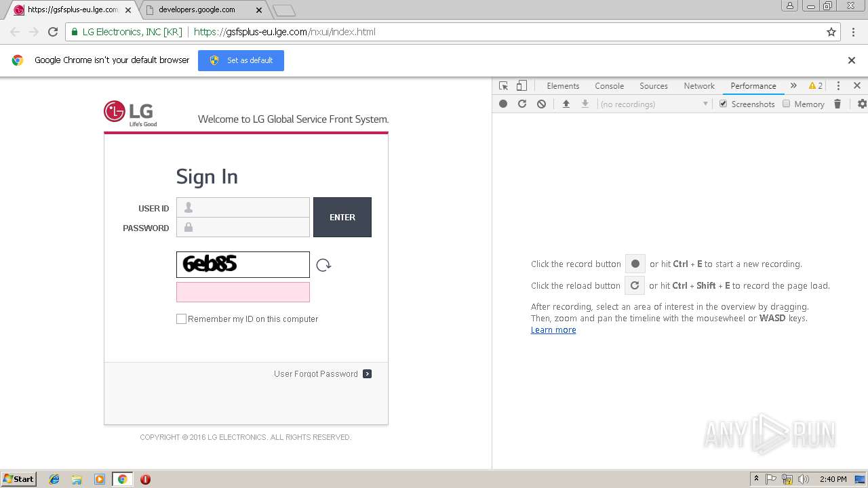Expand more DevTools tabs chevron

point(793,86)
